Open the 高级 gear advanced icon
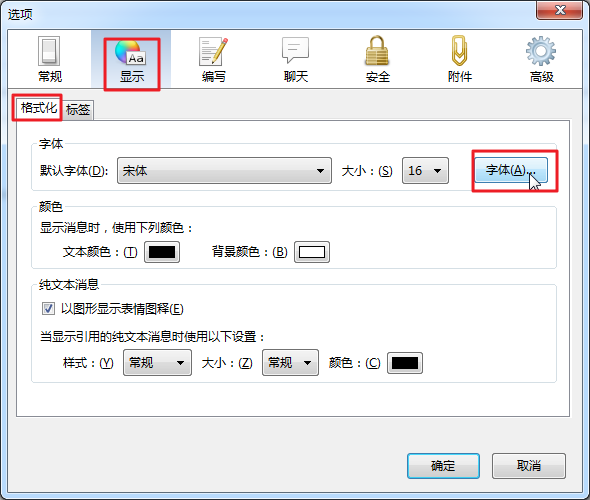 541,59
